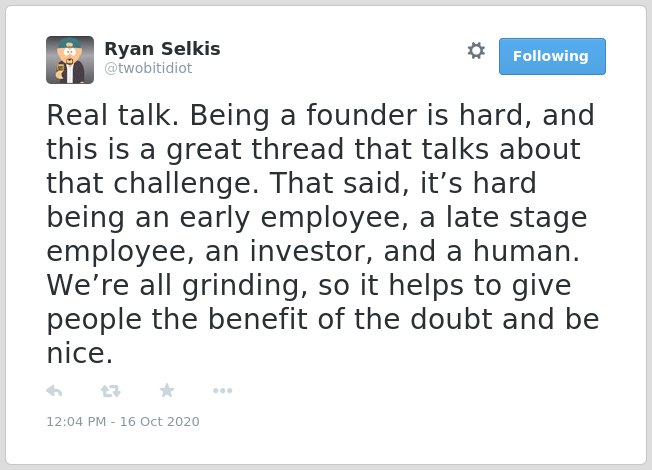Toggle the blue Following button
652x470 pixels.
tap(552, 57)
